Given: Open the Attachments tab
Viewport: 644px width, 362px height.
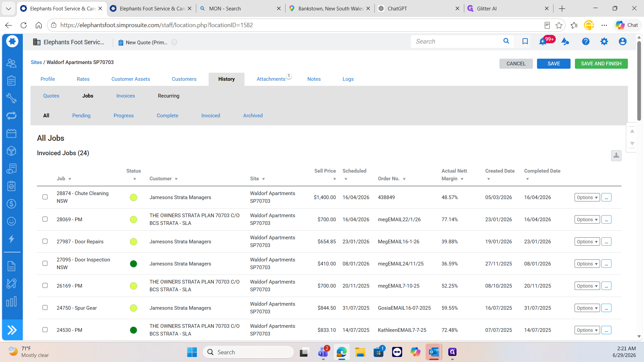Looking at the screenshot, I should [271, 79].
